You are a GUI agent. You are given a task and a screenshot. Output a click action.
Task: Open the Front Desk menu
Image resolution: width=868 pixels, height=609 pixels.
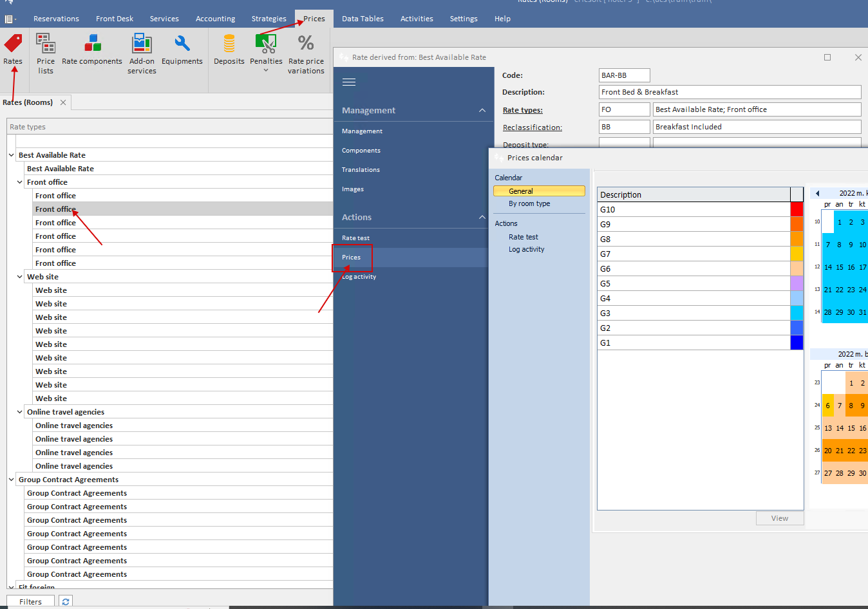pos(115,19)
